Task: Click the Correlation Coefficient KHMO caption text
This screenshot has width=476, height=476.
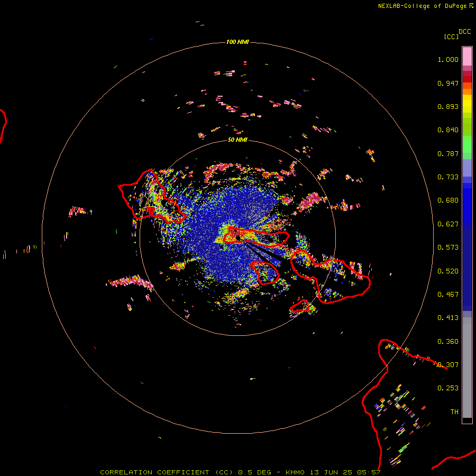Action: click(240, 472)
